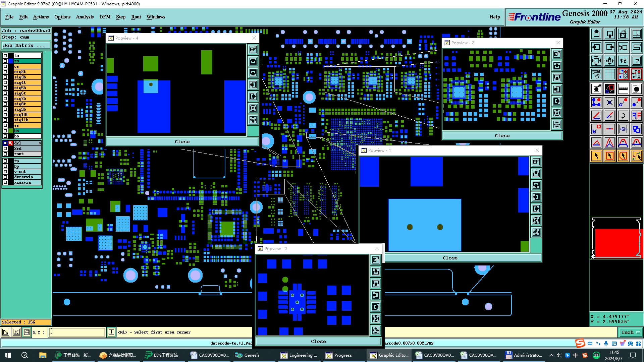This screenshot has height=362, width=644.
Task: Click the Pan Right arrow icon
Action: pos(610,47)
